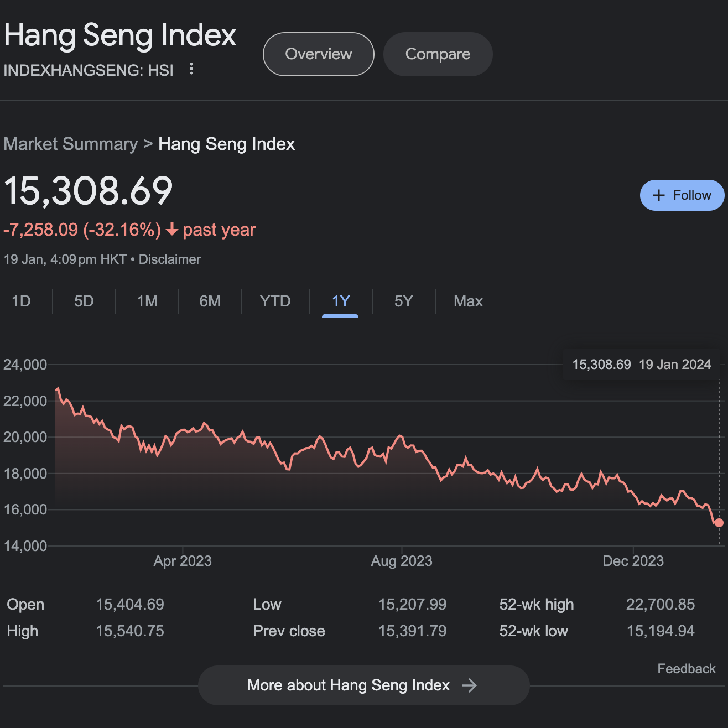Show the 5Y chart range
The image size is (728, 728).
(404, 301)
